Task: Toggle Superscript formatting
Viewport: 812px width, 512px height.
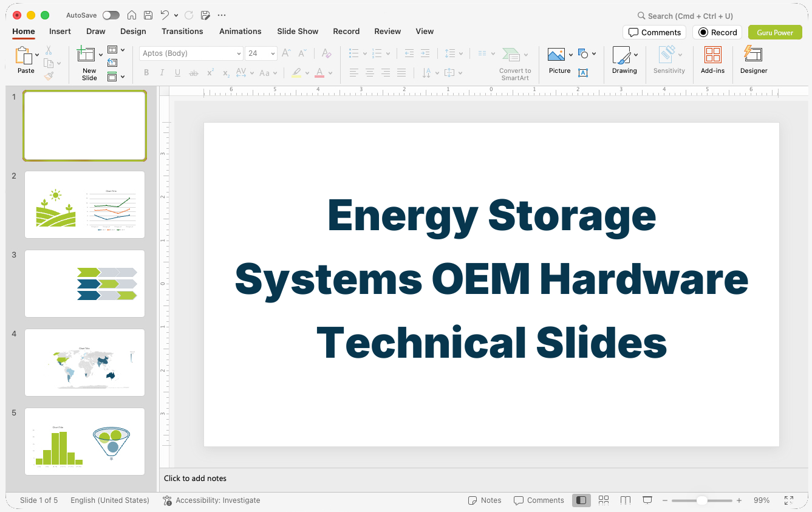Action: pyautogui.click(x=210, y=73)
